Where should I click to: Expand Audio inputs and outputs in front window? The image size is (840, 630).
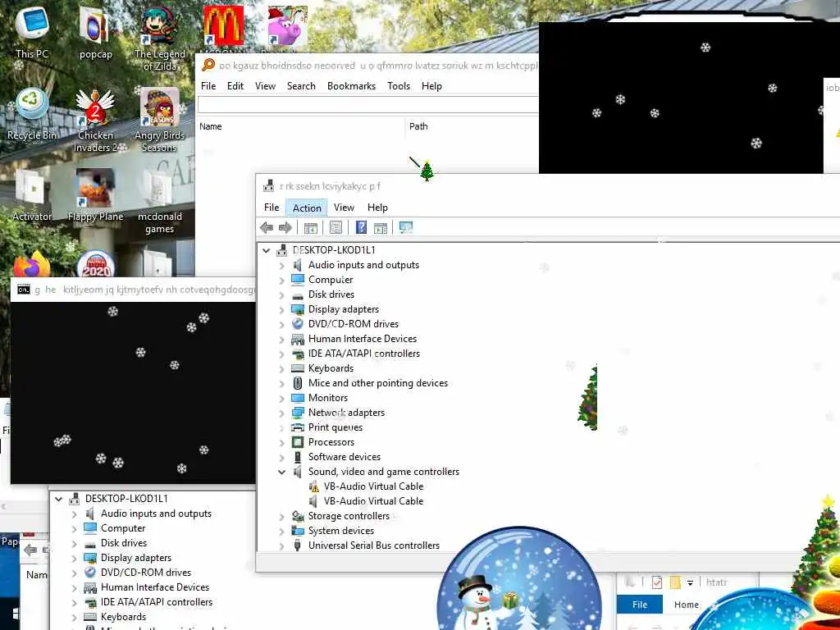tap(282, 265)
